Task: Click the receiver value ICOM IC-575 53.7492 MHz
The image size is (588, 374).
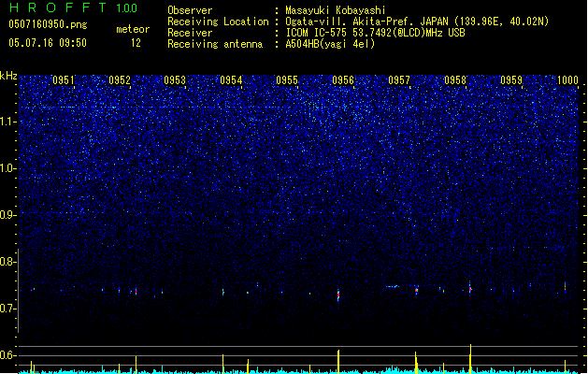Action: pos(375,33)
